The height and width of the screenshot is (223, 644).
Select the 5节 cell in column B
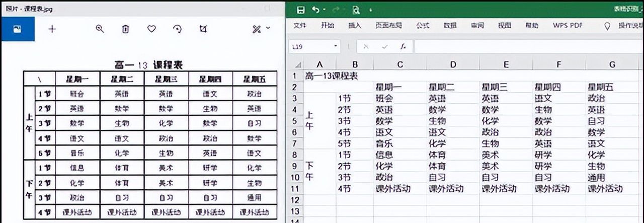(x=355, y=143)
